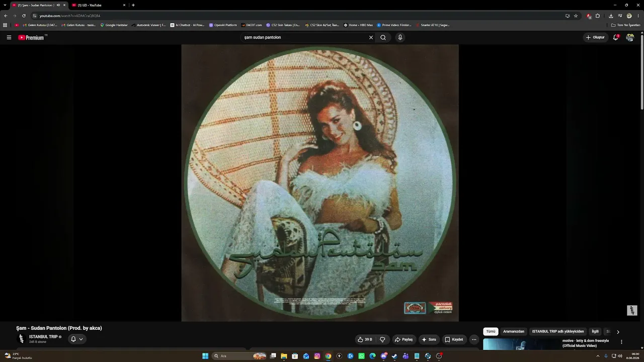This screenshot has width=644, height=362.
Task: Reload the YouTube page
Action: 24,16
